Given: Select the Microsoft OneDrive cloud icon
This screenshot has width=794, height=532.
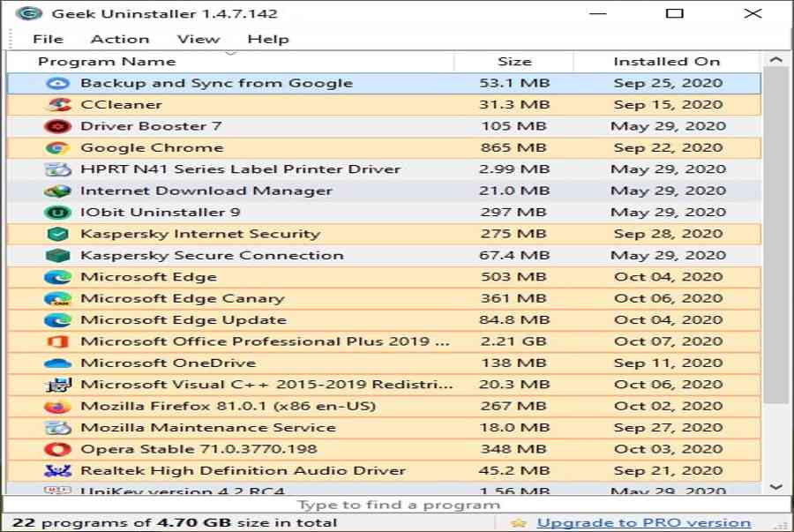Looking at the screenshot, I should (x=57, y=363).
